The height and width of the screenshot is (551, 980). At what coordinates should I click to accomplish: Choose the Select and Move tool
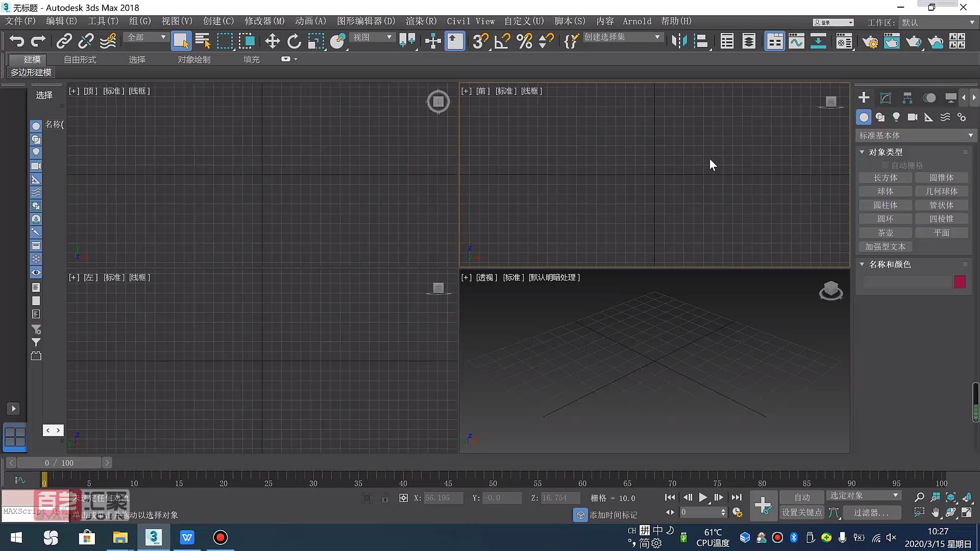pos(272,41)
